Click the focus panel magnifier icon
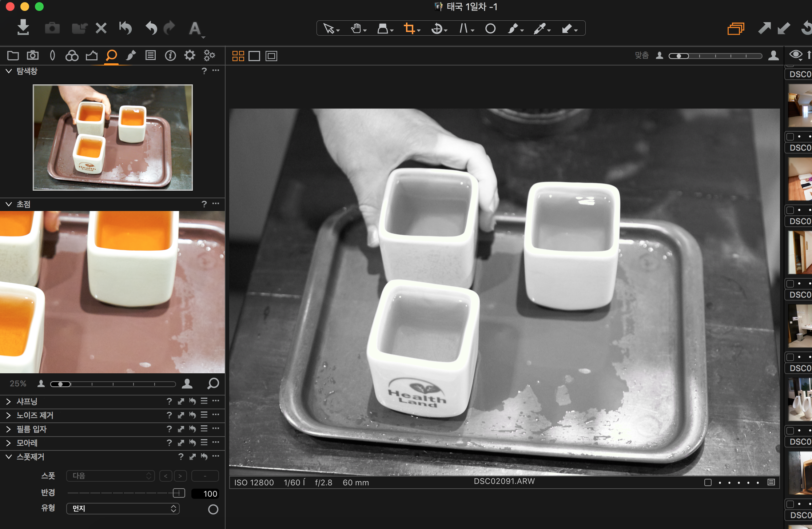 [213, 383]
